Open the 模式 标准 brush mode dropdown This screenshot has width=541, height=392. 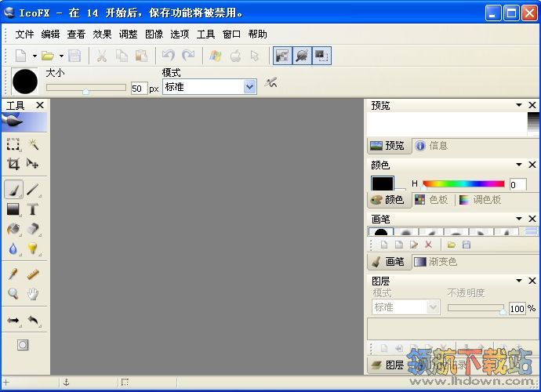coord(209,86)
